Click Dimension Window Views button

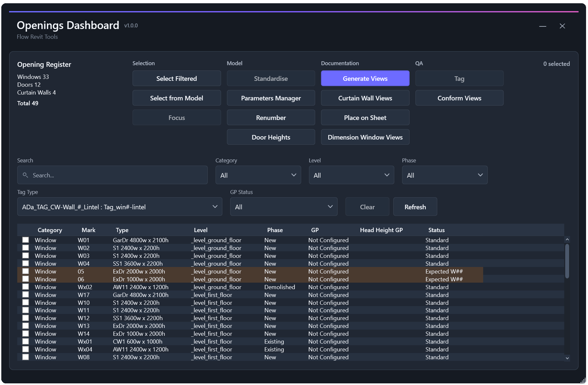[x=365, y=137]
